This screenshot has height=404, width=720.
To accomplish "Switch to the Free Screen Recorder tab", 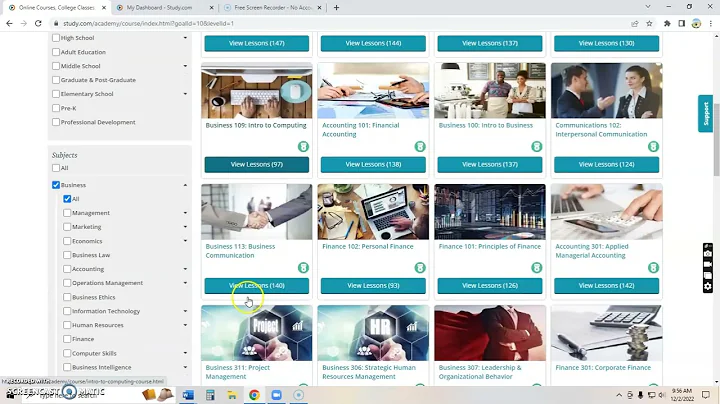I will [x=273, y=8].
